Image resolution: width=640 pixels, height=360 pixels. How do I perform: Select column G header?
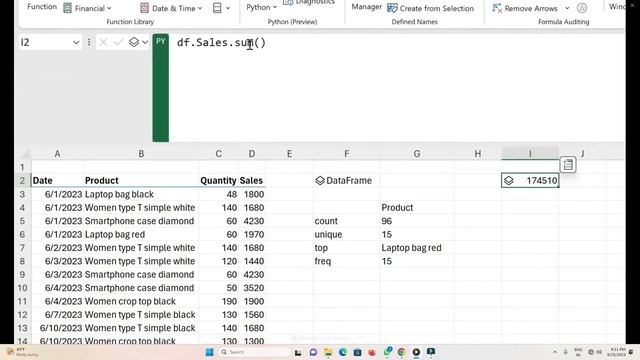pyautogui.click(x=417, y=154)
